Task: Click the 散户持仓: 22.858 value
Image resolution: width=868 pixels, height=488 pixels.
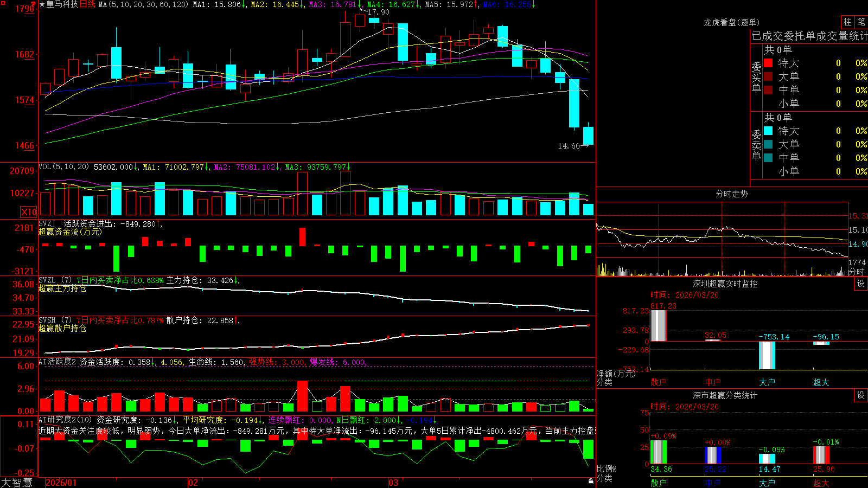Action: coord(203,320)
